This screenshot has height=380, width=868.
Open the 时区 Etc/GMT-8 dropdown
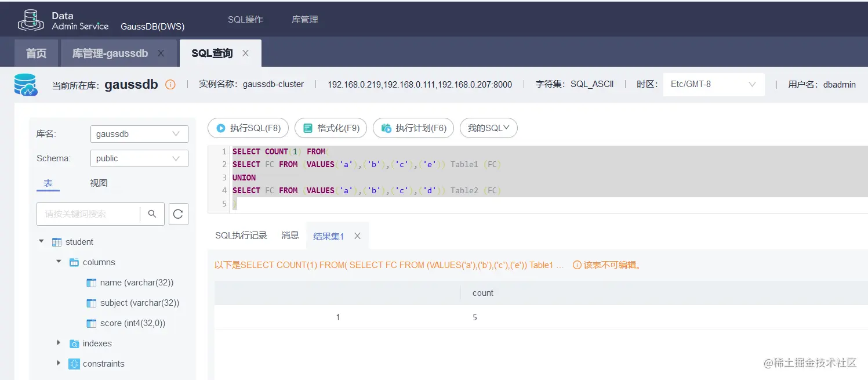pyautogui.click(x=714, y=85)
